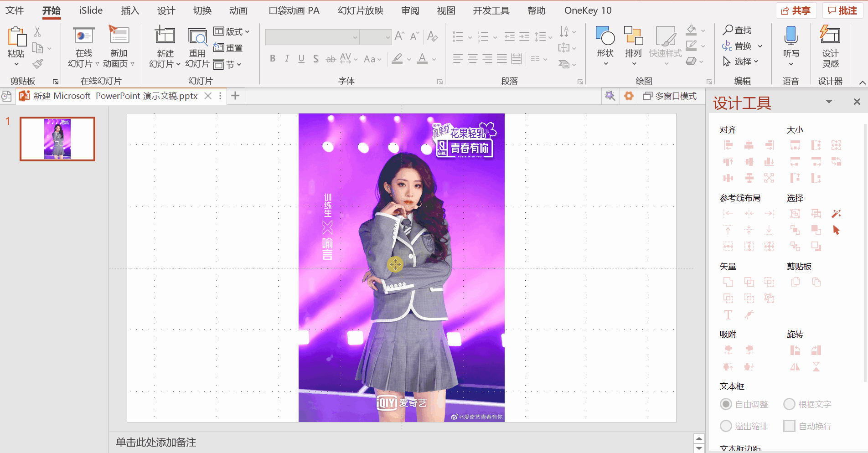The height and width of the screenshot is (453, 868).
Task: Collapse the ribbon with the chevron
Action: (862, 82)
